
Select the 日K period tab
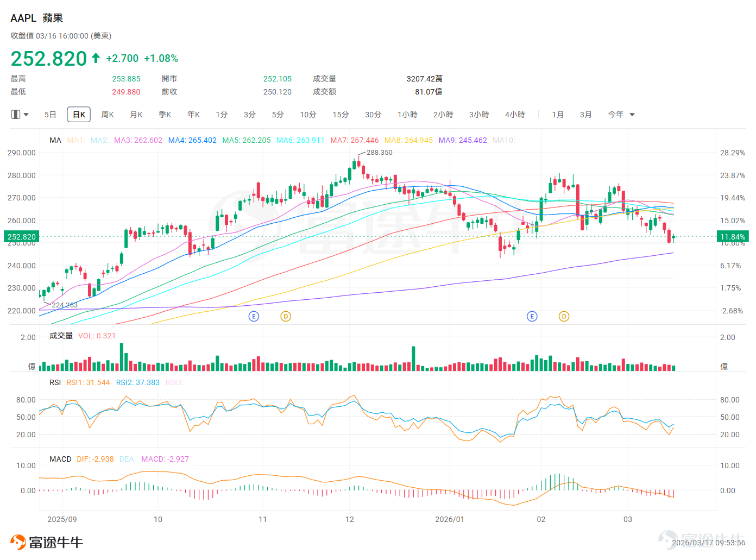click(79, 115)
